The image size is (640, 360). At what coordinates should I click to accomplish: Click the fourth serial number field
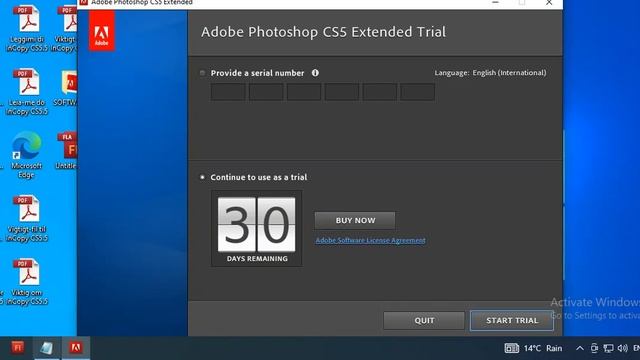point(342,92)
